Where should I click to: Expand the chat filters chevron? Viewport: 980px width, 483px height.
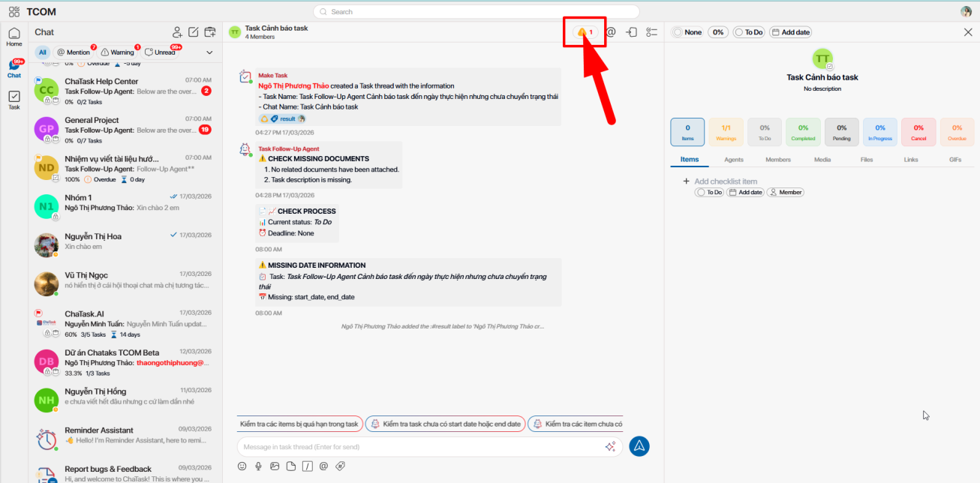[209, 52]
